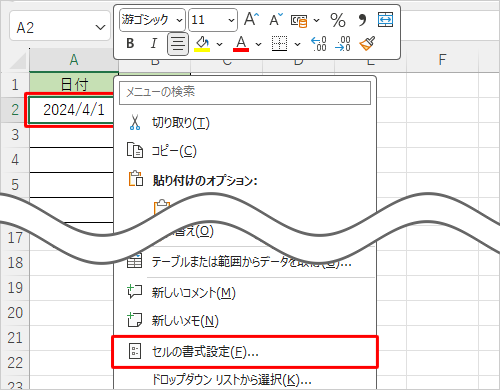
Task: Increase decimal places
Action: 319,44
